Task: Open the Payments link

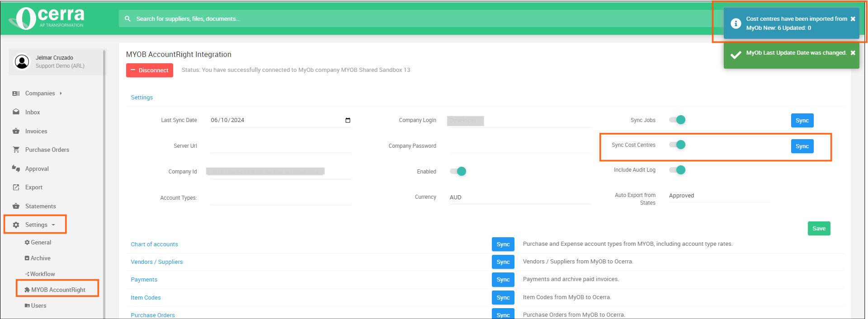Action: pyautogui.click(x=144, y=280)
